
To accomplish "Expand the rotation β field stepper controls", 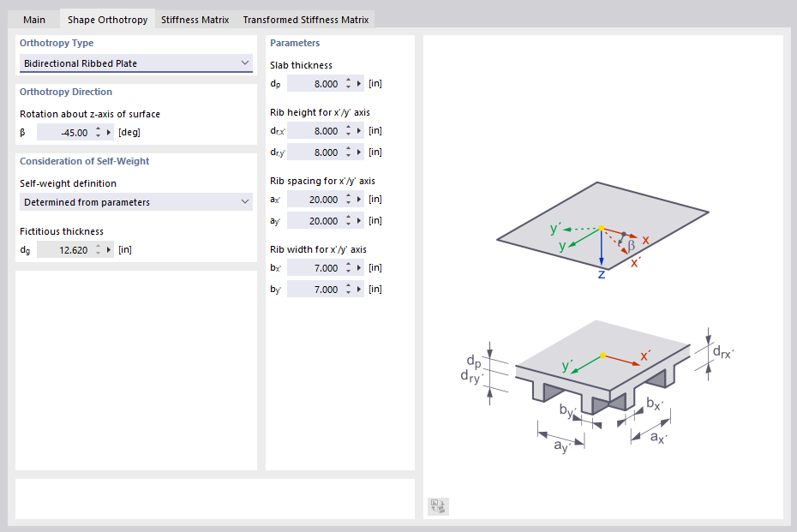I will [97, 132].
